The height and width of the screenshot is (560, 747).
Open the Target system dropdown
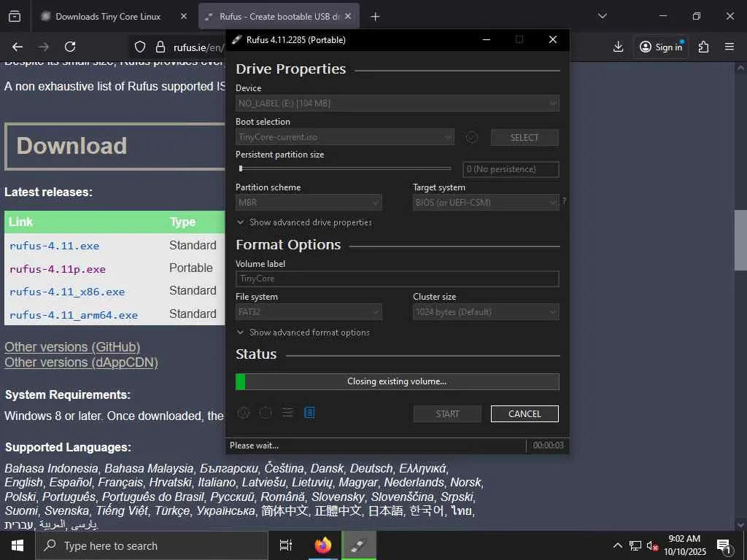pos(486,203)
